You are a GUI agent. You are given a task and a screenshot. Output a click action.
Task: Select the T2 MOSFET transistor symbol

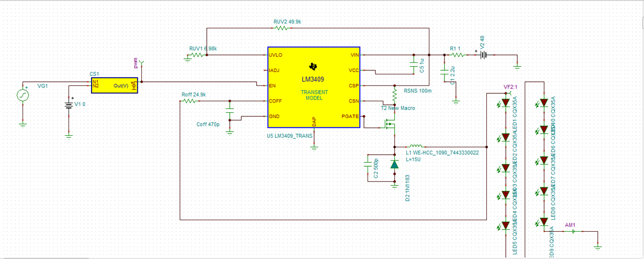[389, 125]
